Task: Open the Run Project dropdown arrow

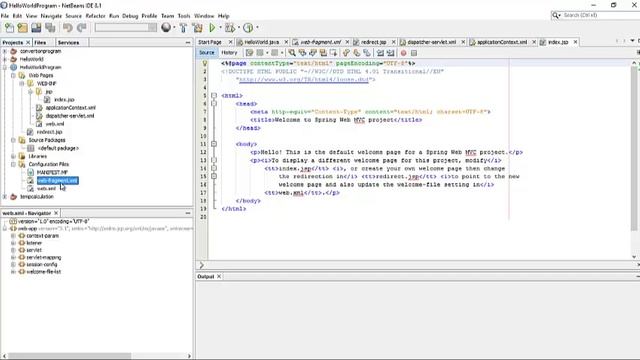Action: (220, 28)
